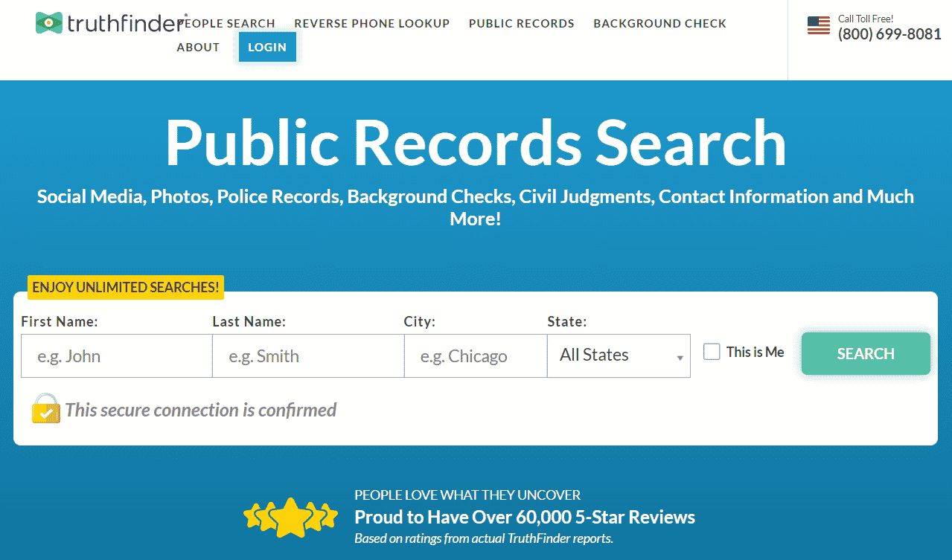
Task: Focus the Last Name input field
Action: coord(308,355)
